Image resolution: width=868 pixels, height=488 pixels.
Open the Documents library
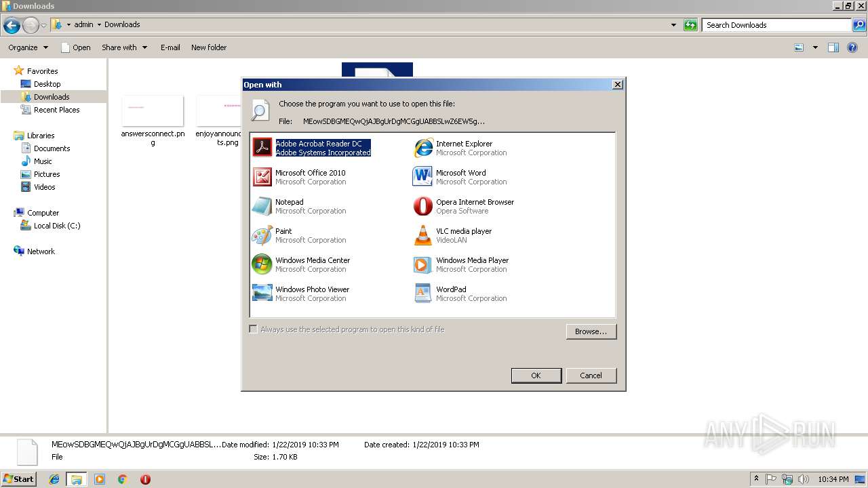(52, 148)
